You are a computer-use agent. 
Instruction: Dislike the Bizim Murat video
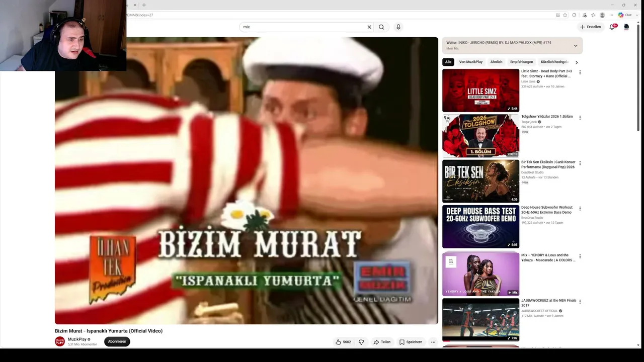point(361,342)
